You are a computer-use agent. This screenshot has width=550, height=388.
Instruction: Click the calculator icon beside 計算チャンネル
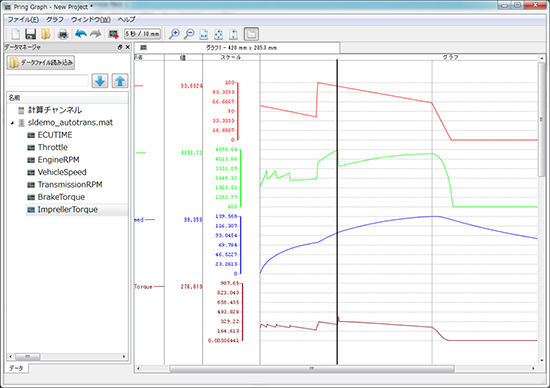tap(21, 111)
